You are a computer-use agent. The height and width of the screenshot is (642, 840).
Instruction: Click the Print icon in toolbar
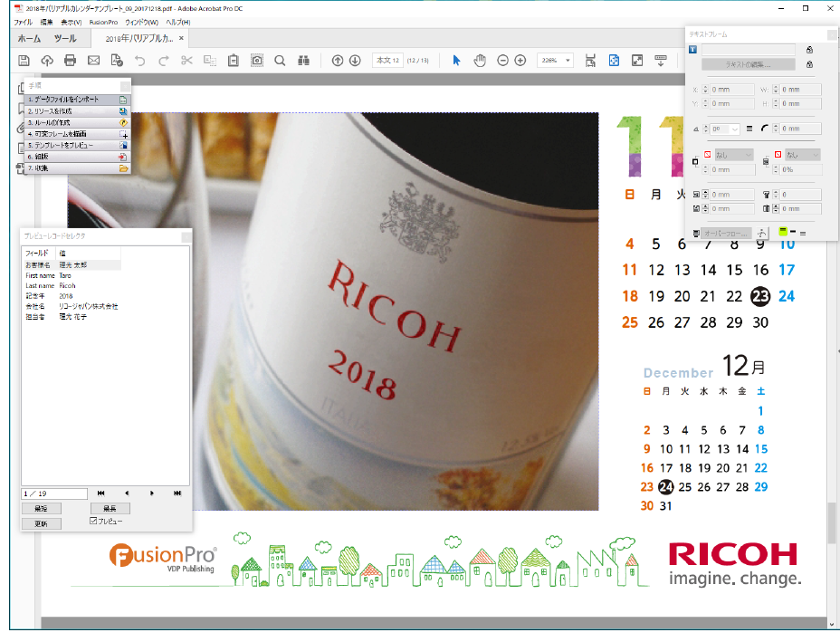(x=70, y=61)
